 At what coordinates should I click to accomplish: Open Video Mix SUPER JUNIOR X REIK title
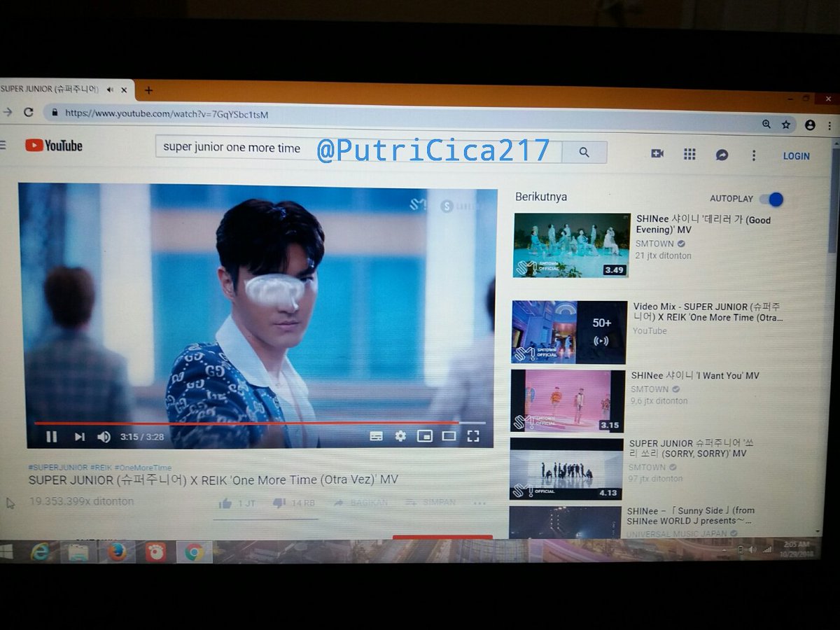(x=708, y=312)
